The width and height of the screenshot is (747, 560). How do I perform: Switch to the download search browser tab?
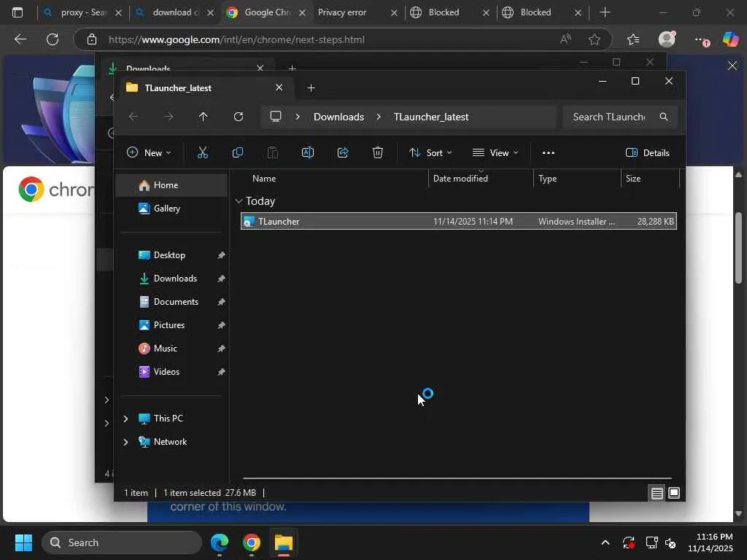point(174,12)
